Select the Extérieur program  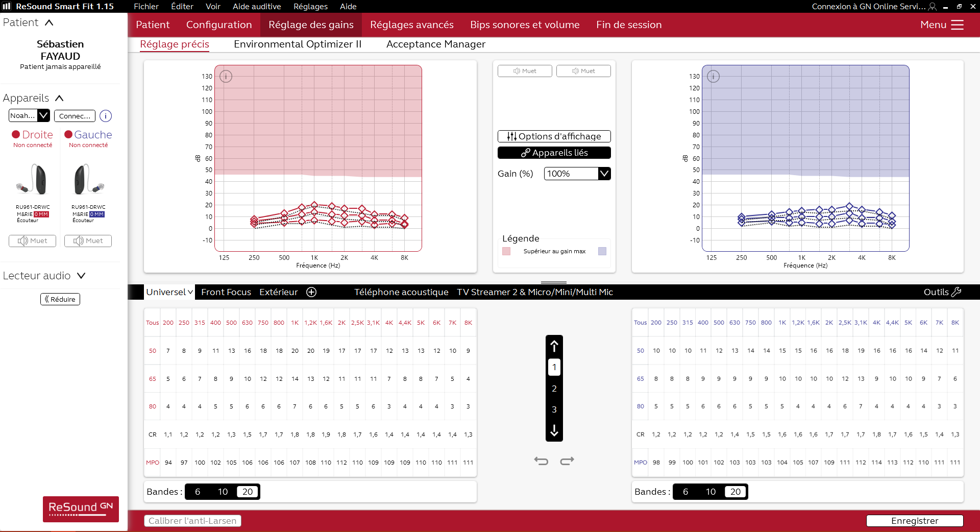[x=279, y=292]
